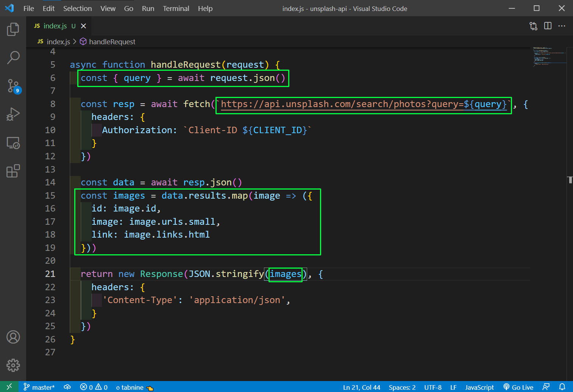The width and height of the screenshot is (573, 392).
Task: Click the Visual Studio Code logo icon
Action: point(9,8)
